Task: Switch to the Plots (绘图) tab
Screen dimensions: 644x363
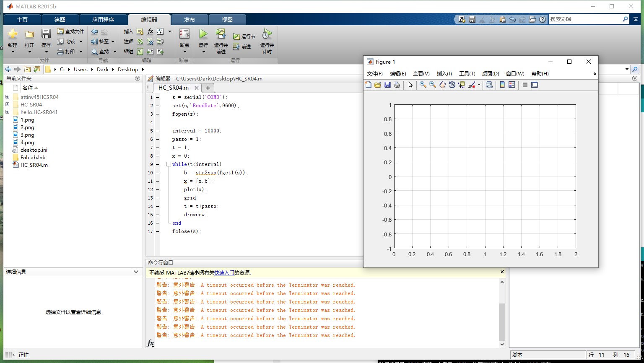Action: [60, 20]
